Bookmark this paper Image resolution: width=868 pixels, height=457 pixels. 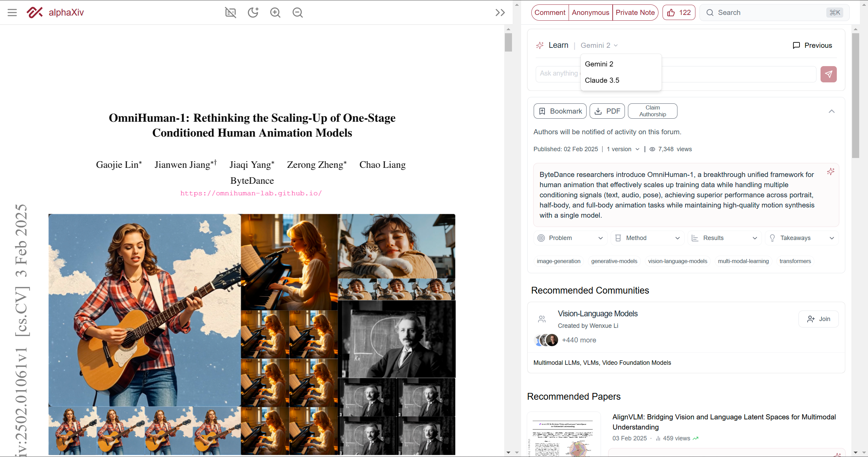click(x=560, y=111)
